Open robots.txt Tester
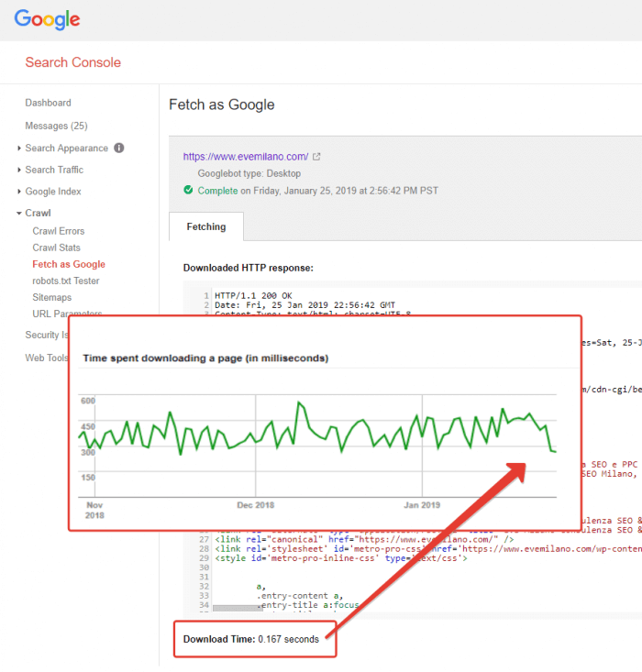The width and height of the screenshot is (642, 672). tap(66, 281)
